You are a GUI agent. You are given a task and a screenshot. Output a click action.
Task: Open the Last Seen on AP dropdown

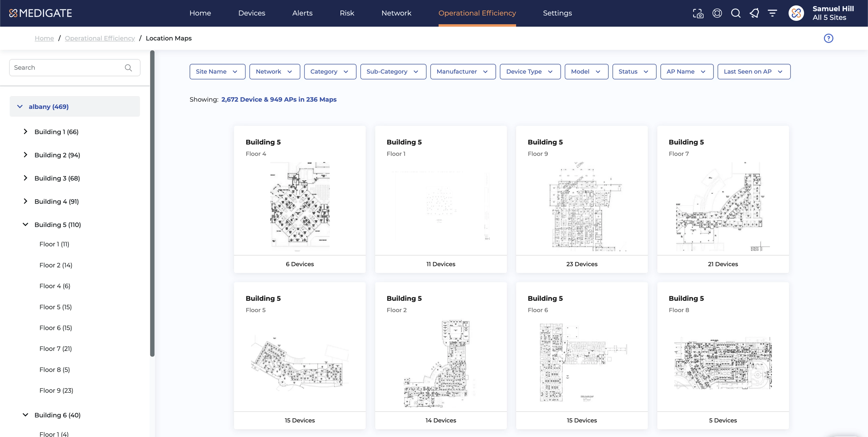[x=753, y=71]
